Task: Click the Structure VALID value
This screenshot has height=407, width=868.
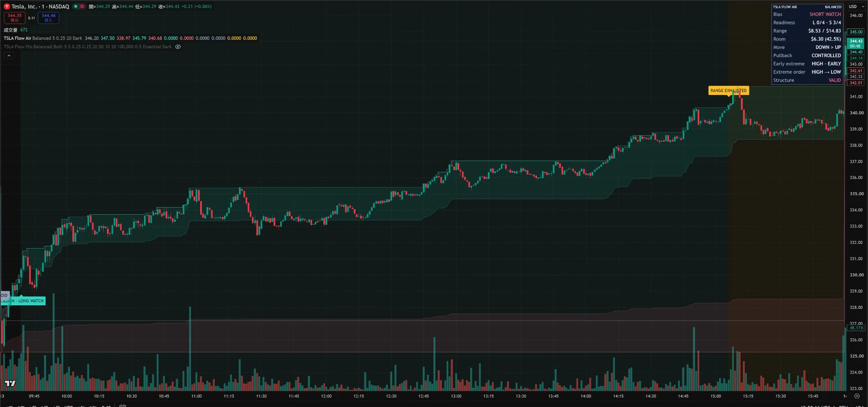Action: 835,81
